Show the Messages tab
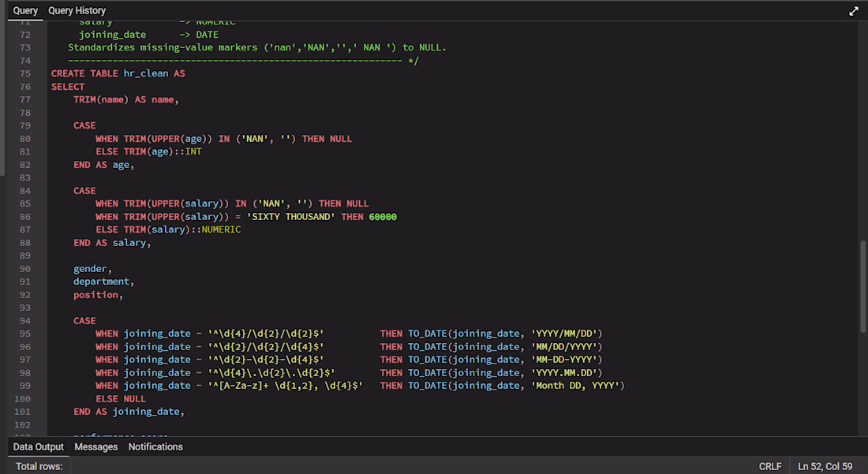This screenshot has height=474, width=868. (95, 447)
